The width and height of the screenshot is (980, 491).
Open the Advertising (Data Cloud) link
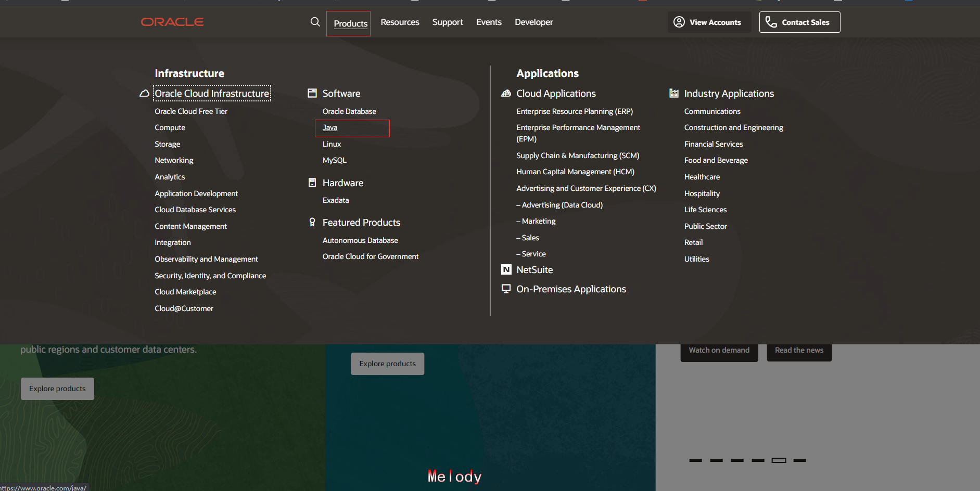(559, 205)
